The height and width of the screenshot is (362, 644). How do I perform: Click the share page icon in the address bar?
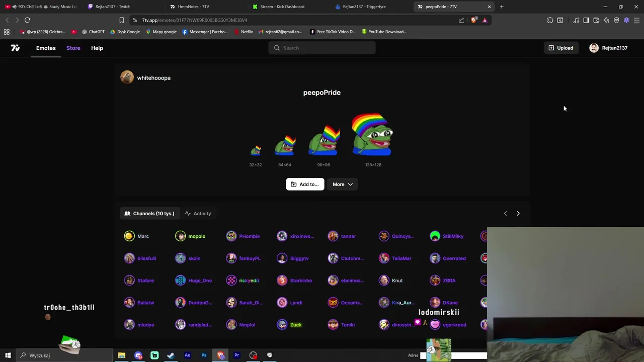(461, 20)
